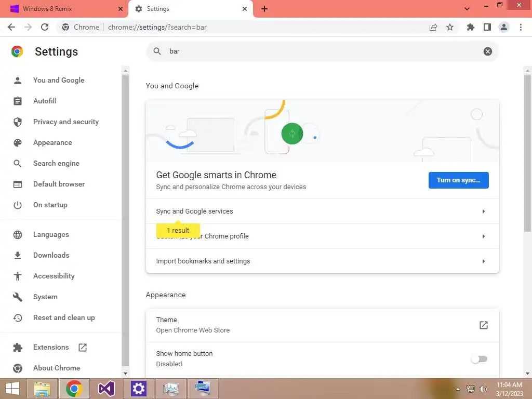532x399 pixels.
Task: Go back with the browser back arrow
Action: click(x=11, y=27)
